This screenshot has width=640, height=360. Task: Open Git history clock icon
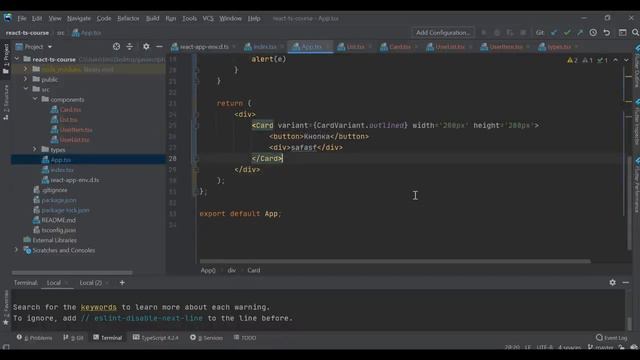[593, 33]
